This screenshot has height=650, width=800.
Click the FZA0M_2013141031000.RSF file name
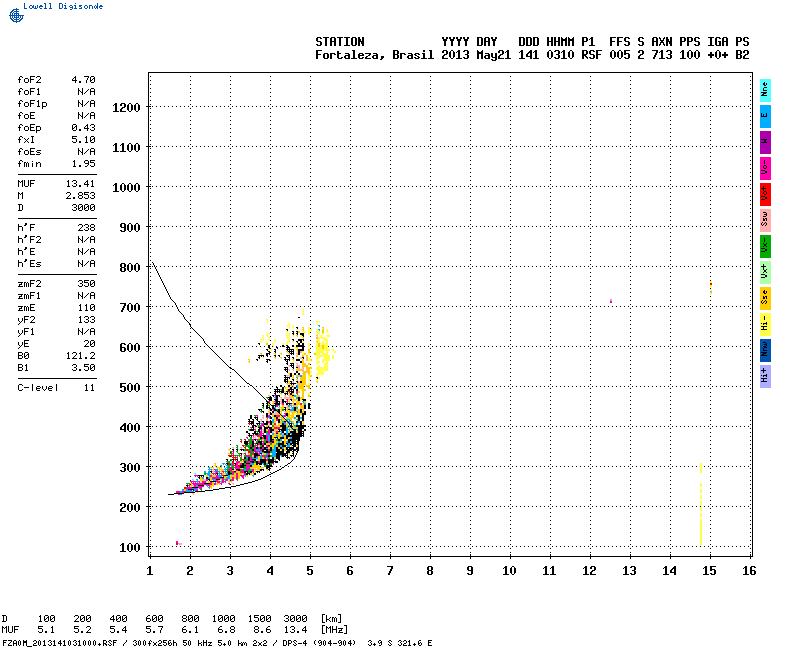pos(60,643)
